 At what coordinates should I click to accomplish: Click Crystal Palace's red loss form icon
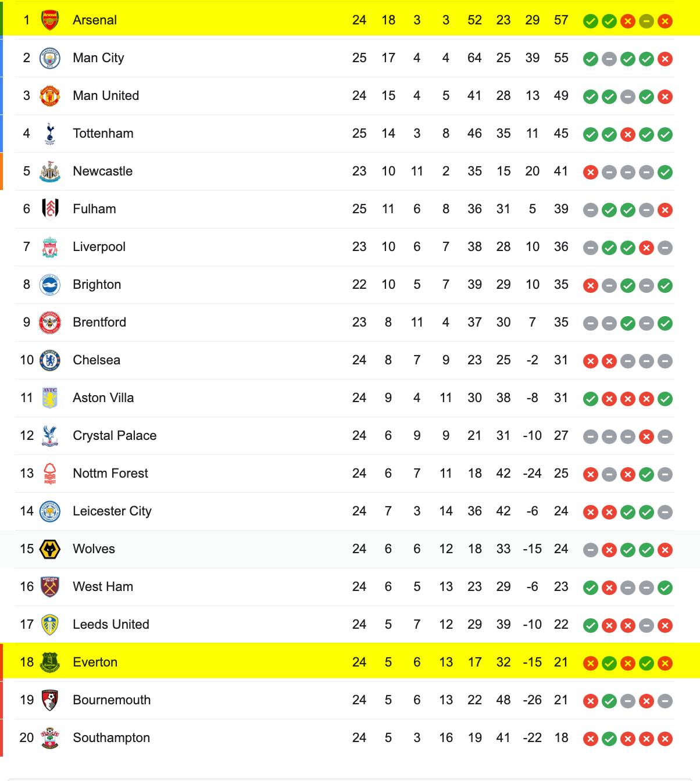click(x=647, y=437)
